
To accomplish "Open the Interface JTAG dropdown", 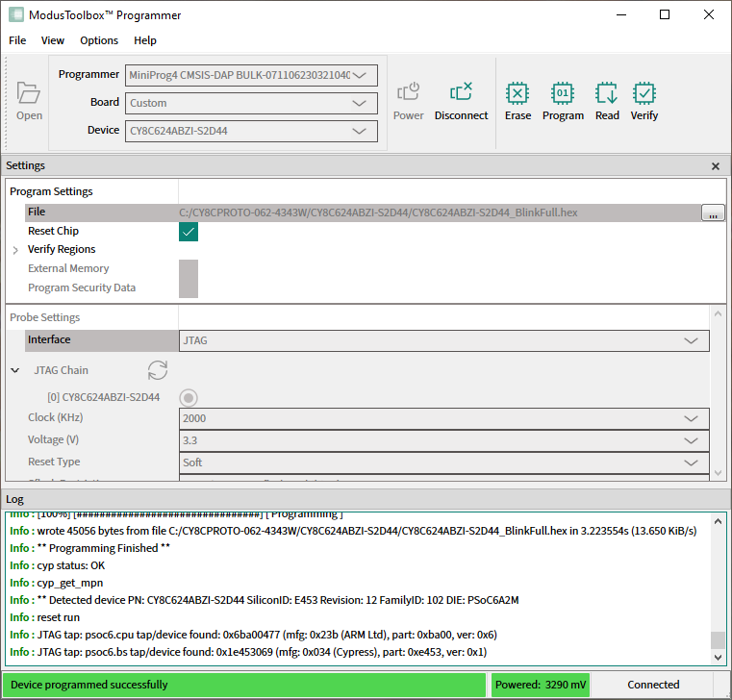I will (443, 340).
